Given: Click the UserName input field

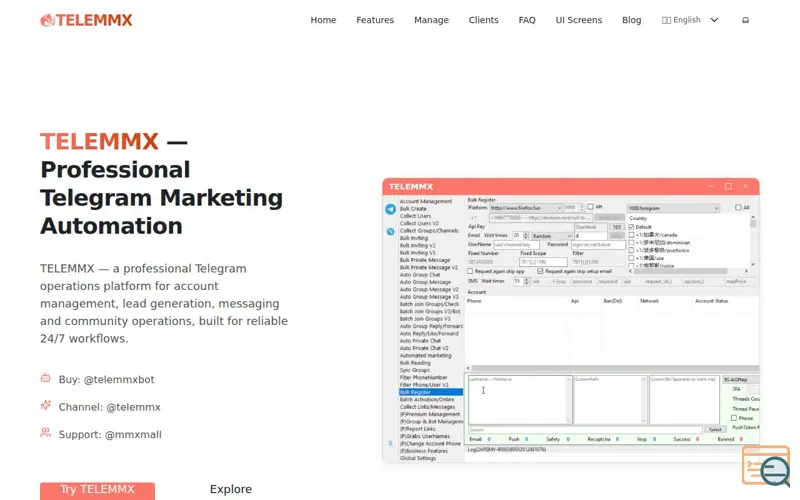Looking at the screenshot, I should coord(516,245).
